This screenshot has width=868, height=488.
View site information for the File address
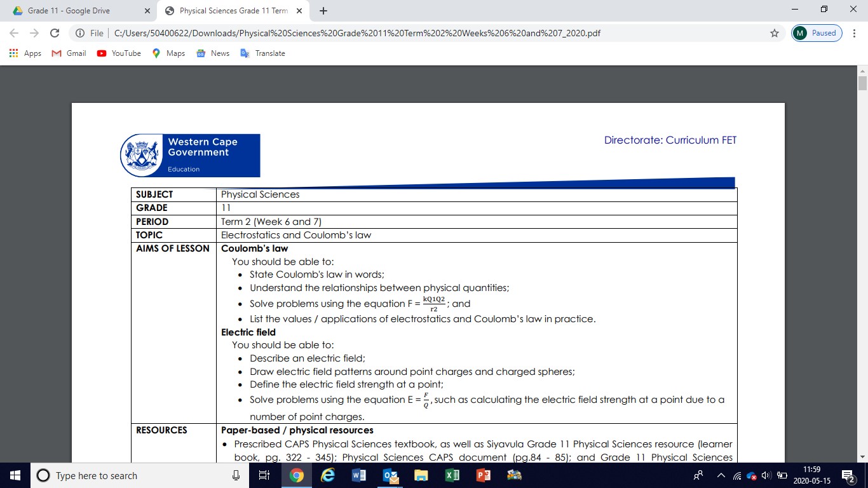tap(90, 33)
